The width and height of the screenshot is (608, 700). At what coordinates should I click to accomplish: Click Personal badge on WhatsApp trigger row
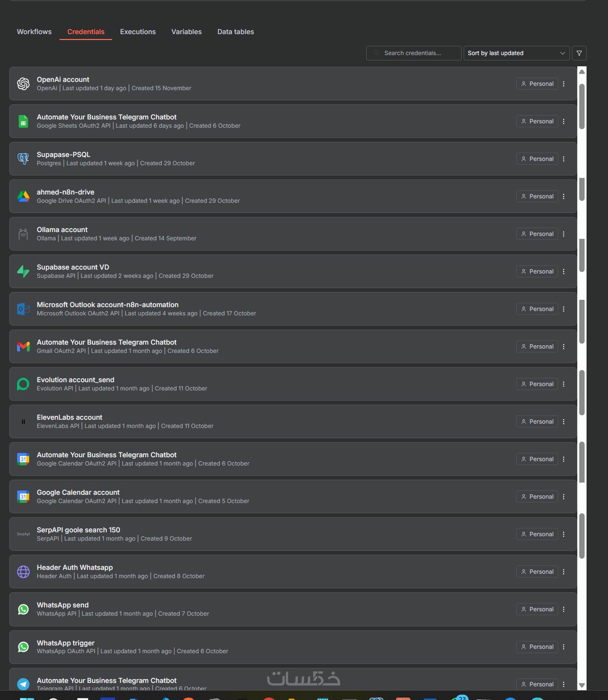537,647
